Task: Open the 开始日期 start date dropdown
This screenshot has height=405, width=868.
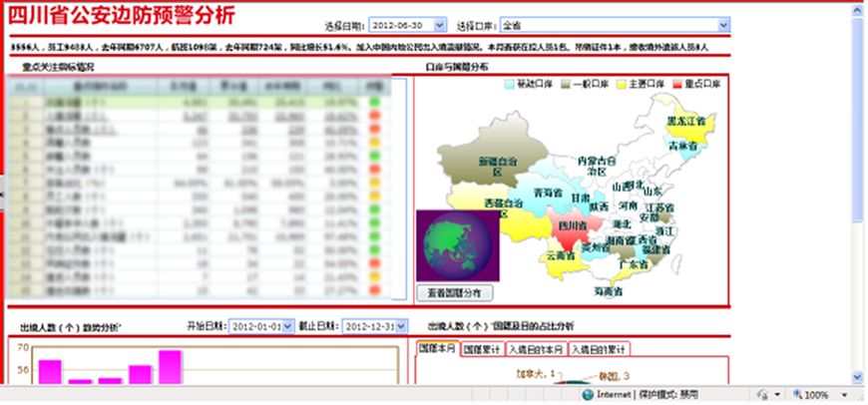Action: click(288, 326)
